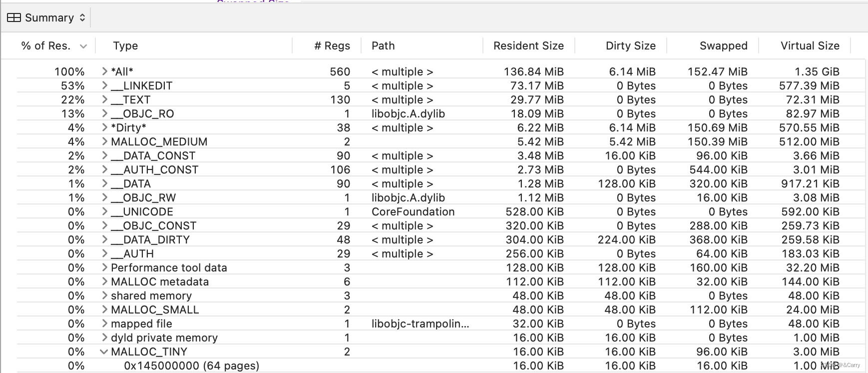The width and height of the screenshot is (868, 373).
Task: Click libobjc.A.dylib path in __OBJC_RW row
Action: [408, 197]
